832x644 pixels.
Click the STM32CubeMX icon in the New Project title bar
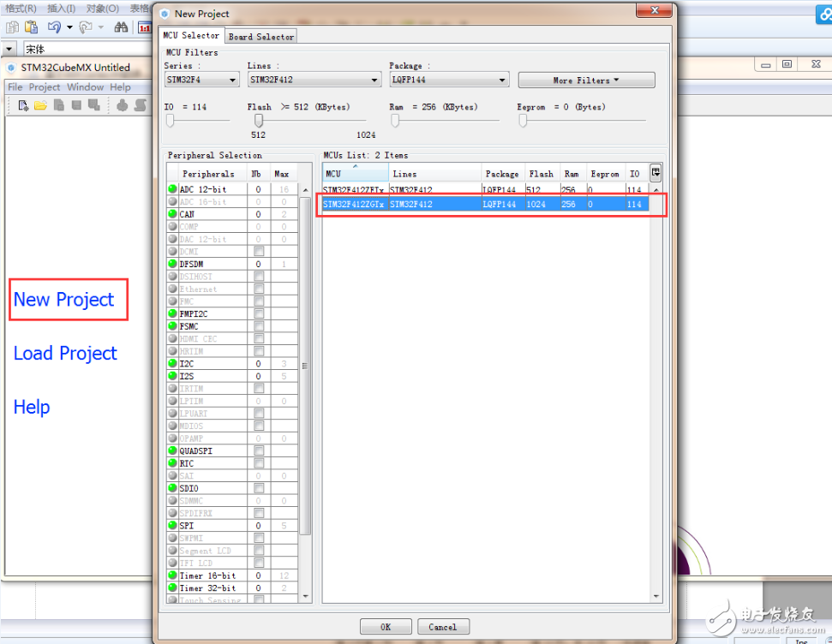tap(165, 14)
